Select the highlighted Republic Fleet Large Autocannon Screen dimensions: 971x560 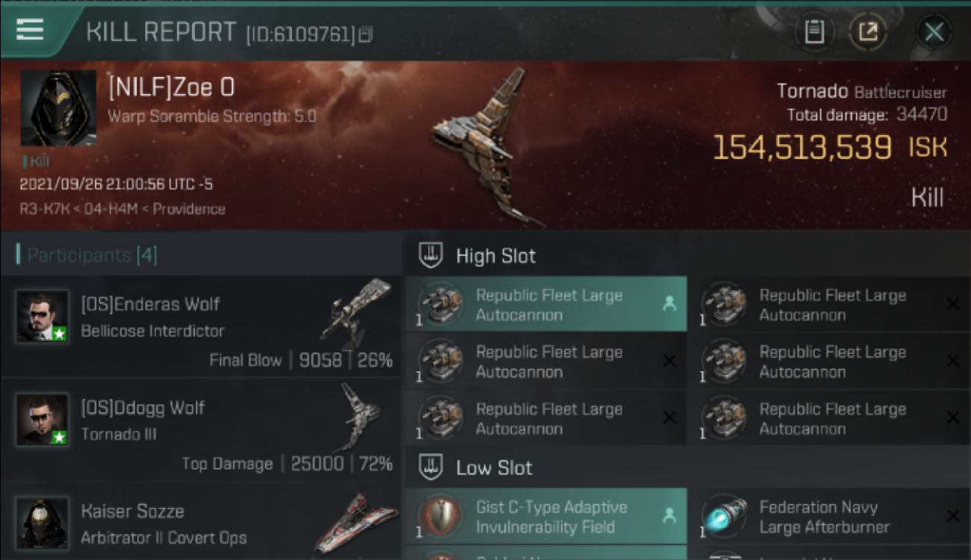tap(546, 305)
